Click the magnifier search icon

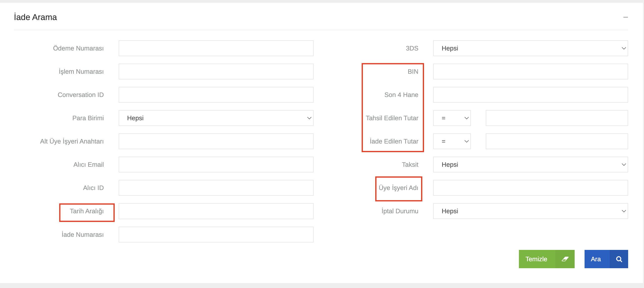point(619,259)
